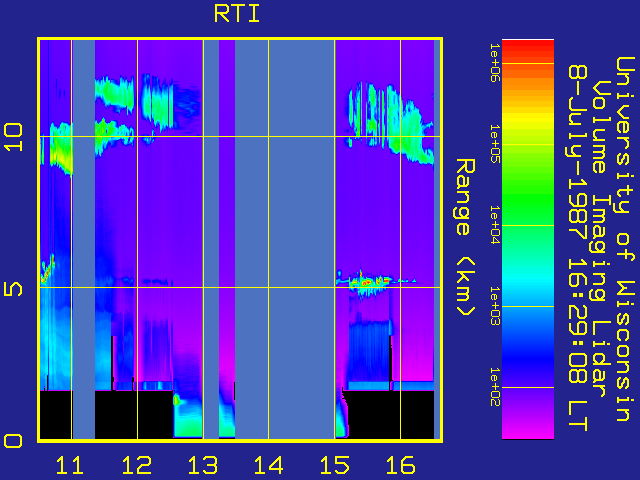Select the 11 time-axis tick label

tap(69, 465)
